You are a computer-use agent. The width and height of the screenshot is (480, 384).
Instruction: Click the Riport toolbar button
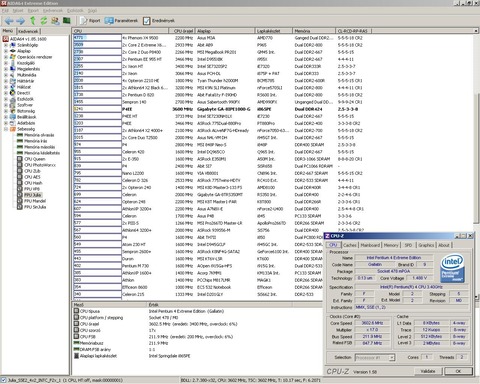(90, 21)
